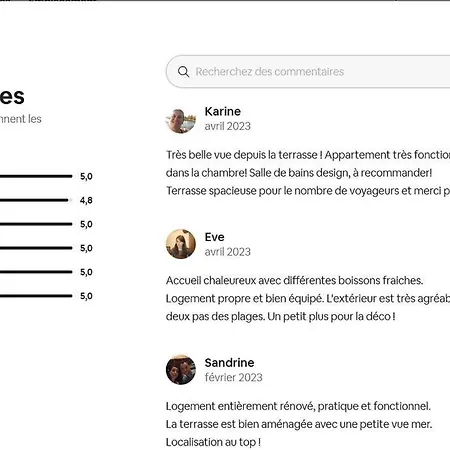Click Karine's avril 2023 review date
The width and height of the screenshot is (450, 450).
point(228,126)
